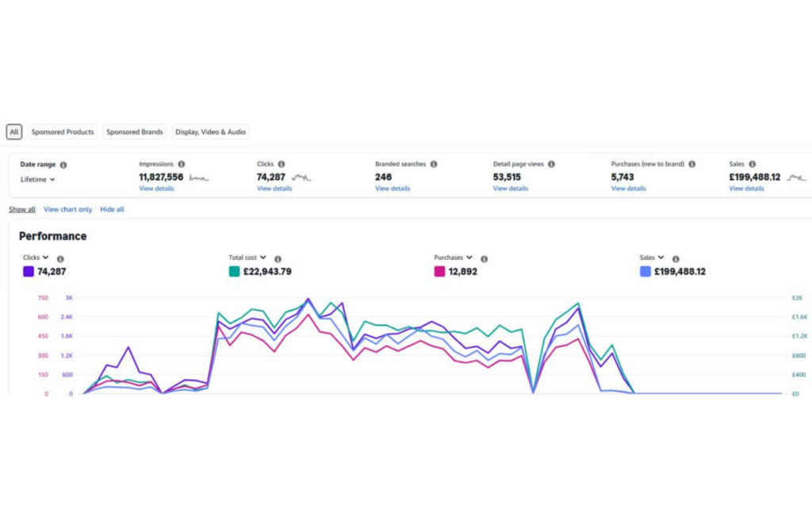The image size is (812, 512).
Task: Click the £2K right axis label
Action: pyautogui.click(x=797, y=298)
